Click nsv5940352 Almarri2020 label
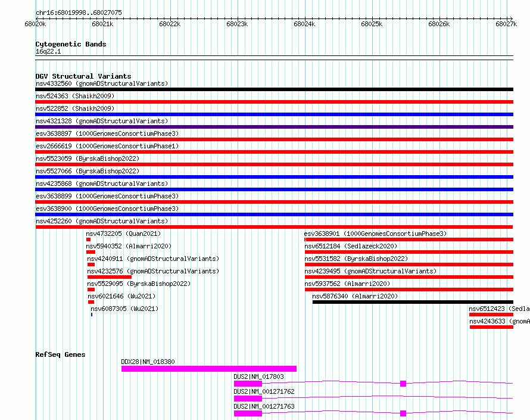Screen dimensions: 530x420 [x=129, y=246]
